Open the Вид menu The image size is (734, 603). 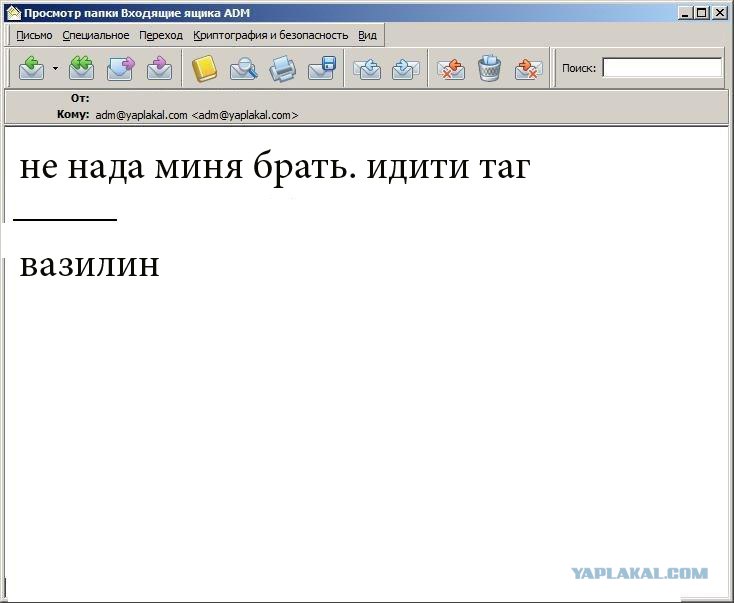(367, 36)
